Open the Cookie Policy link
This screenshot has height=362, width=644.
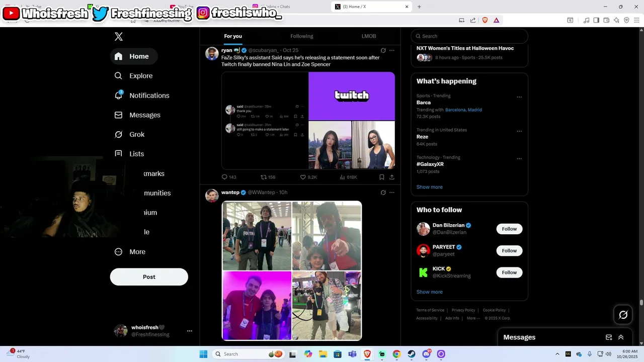pos(494,310)
